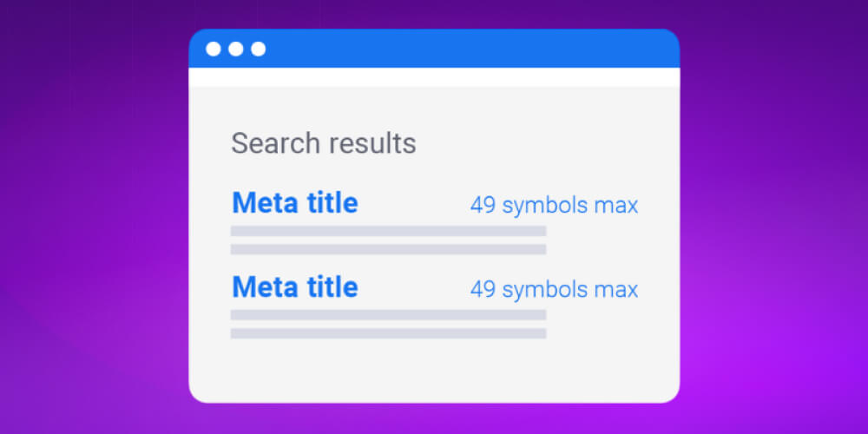The image size is (868, 434).
Task: Click the first "49 symbols max" label
Action: [554, 206]
